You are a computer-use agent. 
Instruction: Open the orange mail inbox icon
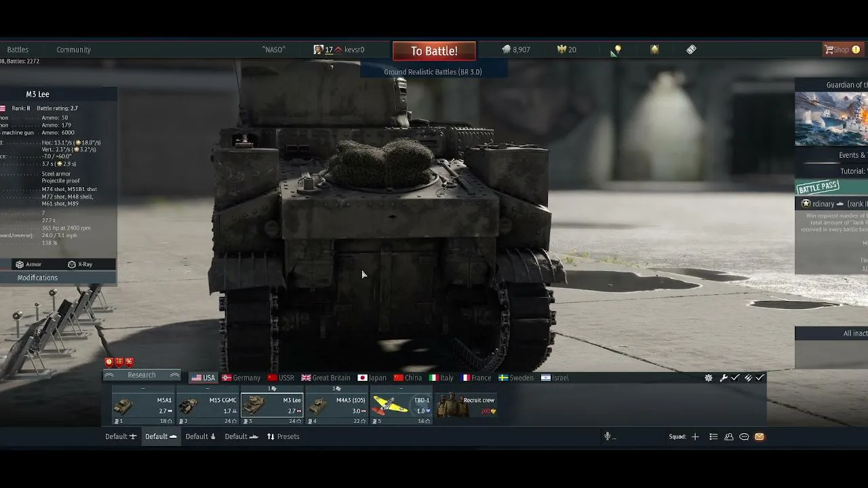tap(759, 436)
